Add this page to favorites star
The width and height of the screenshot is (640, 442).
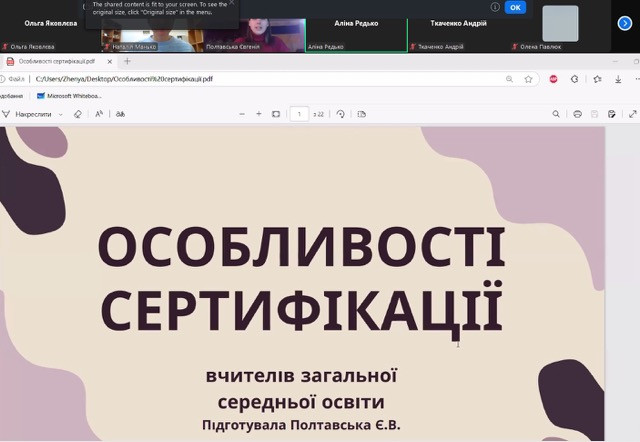pyautogui.click(x=528, y=79)
